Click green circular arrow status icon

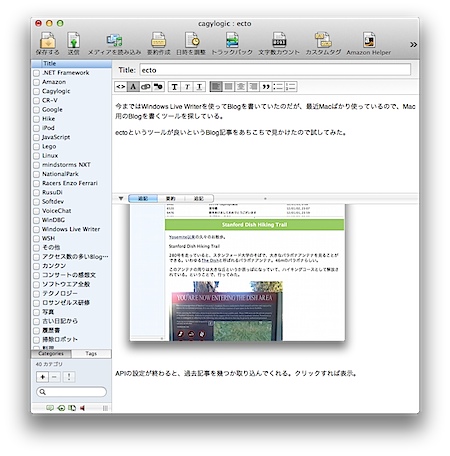pos(61,408)
